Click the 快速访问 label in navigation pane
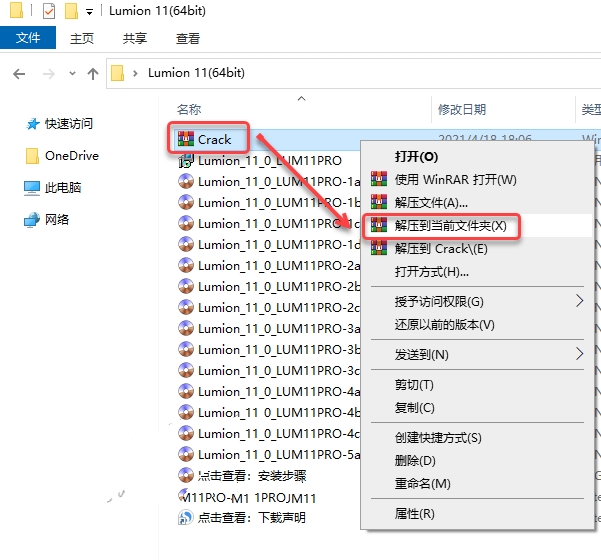Screen dimensions: 601x560 click(69, 124)
